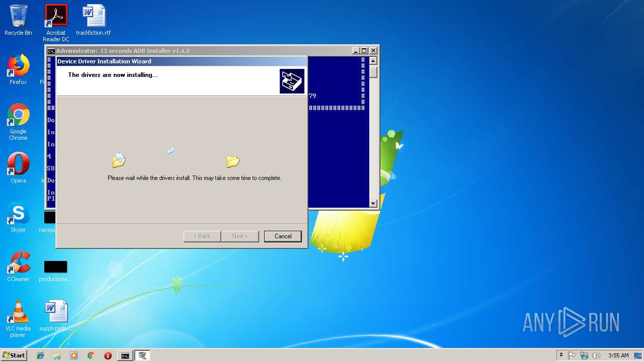Open Internet Explorer from the taskbar
The height and width of the screenshot is (362, 644).
[x=40, y=355]
